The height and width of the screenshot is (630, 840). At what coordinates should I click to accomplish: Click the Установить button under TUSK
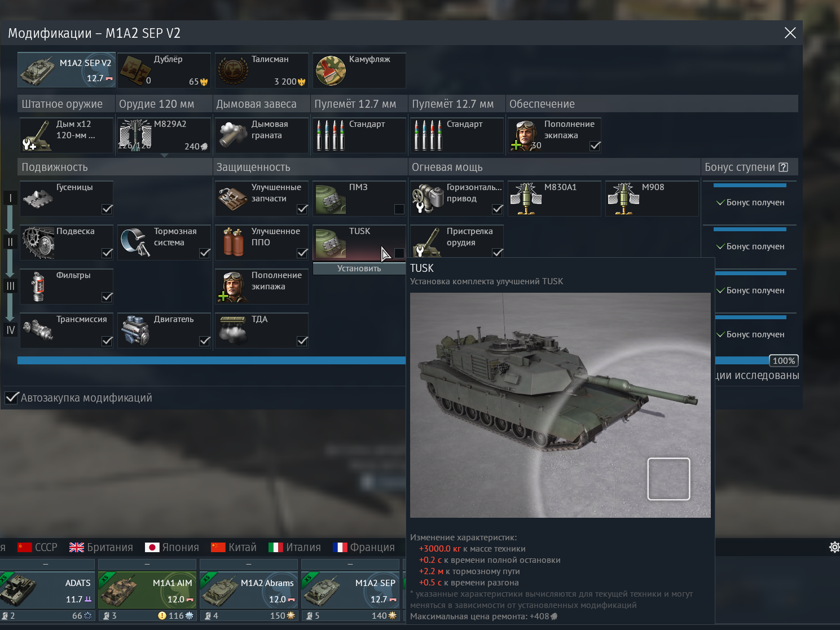click(359, 268)
